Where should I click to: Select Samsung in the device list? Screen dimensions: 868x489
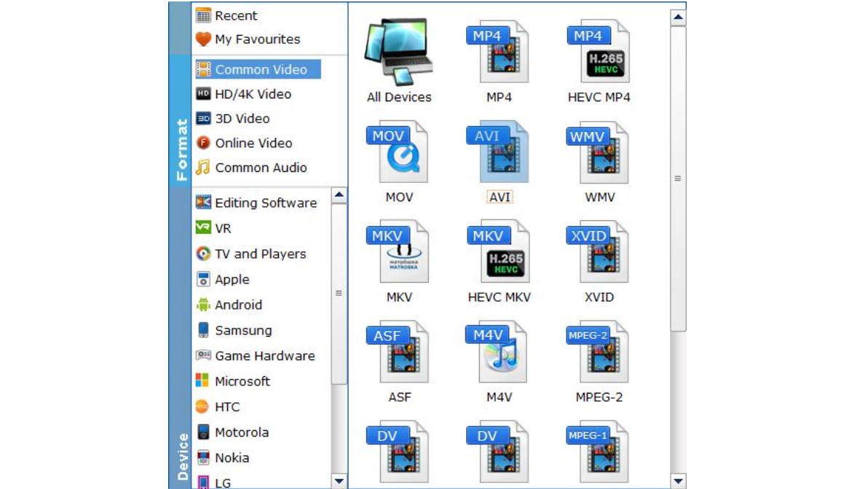242,331
